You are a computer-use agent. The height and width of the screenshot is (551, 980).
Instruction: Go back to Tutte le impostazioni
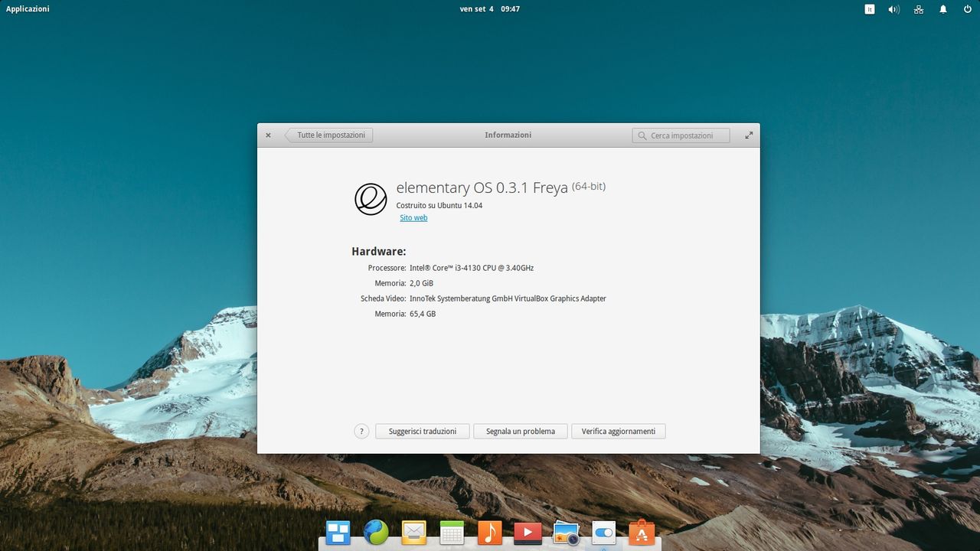[330, 135]
